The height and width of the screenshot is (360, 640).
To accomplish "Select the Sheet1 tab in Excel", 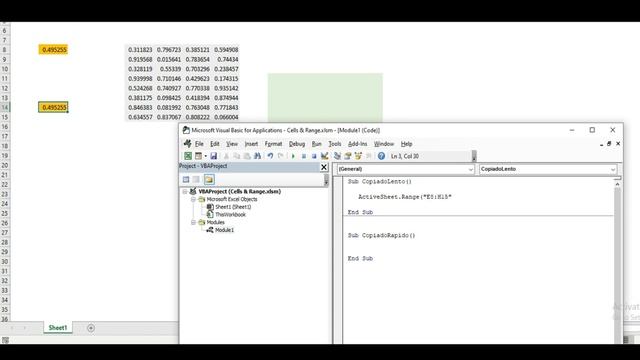I will (58, 328).
